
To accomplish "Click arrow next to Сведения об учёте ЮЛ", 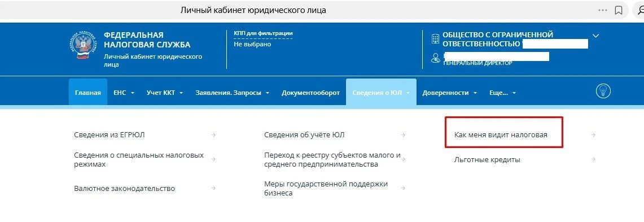I will [x=403, y=135].
